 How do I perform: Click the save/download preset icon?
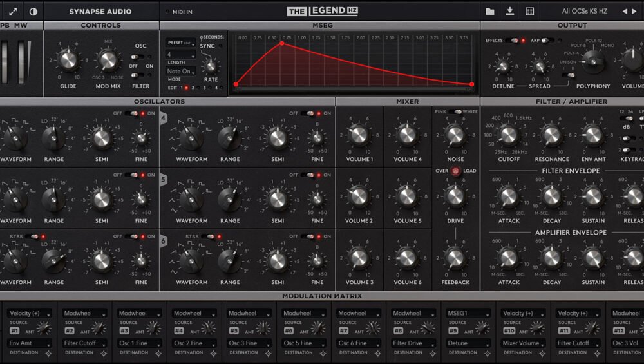tap(509, 11)
